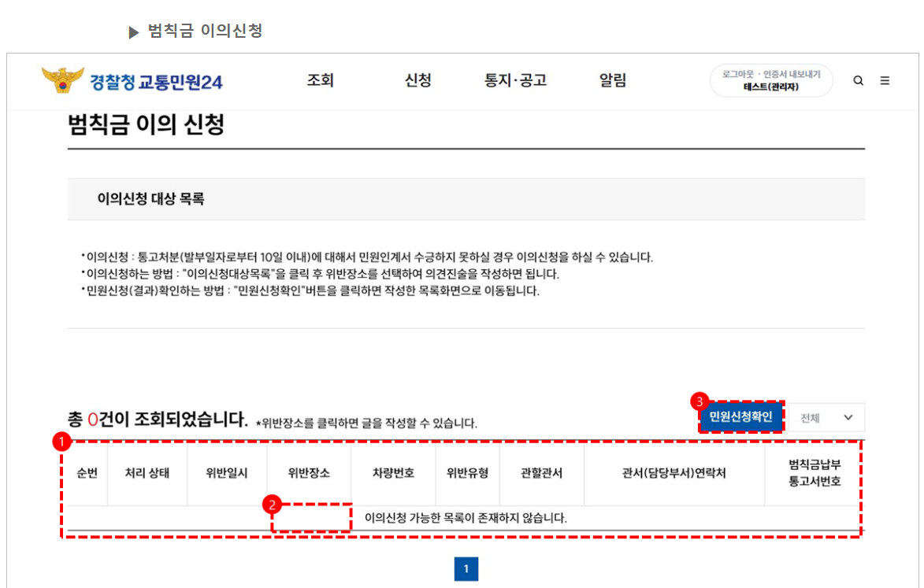
Task: Open the search magnifier icon
Action: click(x=858, y=80)
